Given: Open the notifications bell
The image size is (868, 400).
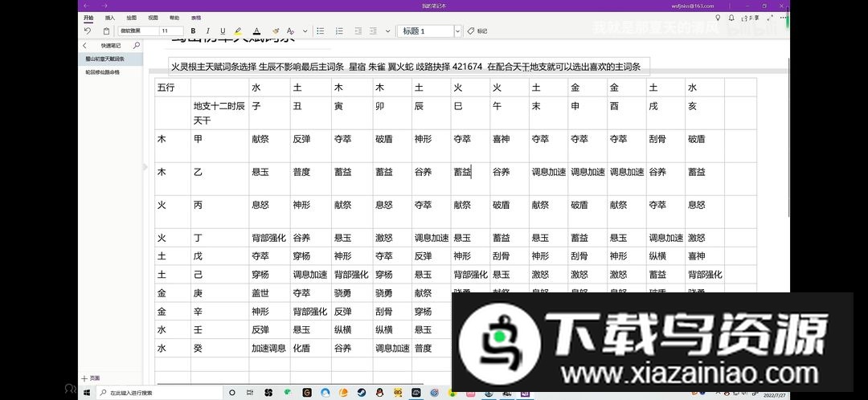Looking at the screenshot, I should coord(731,17).
